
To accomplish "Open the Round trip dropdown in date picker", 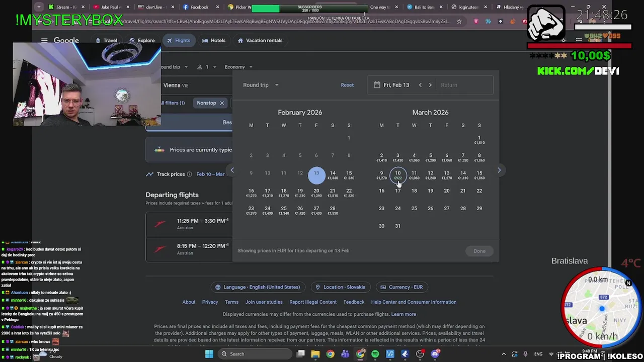I will tap(261, 85).
